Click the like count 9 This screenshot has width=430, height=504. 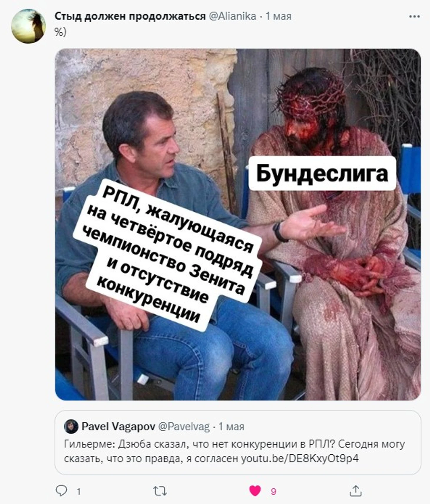[x=273, y=491]
